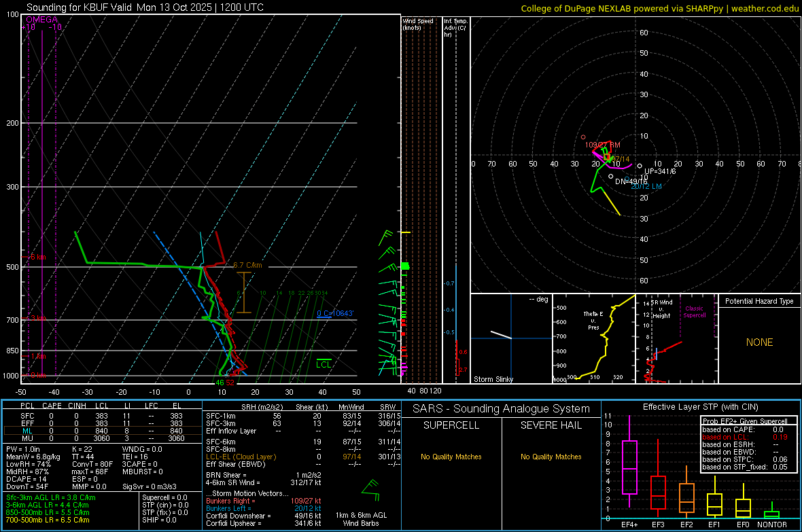
Task: Click the PW = 1.0in value
Action: (x=23, y=449)
